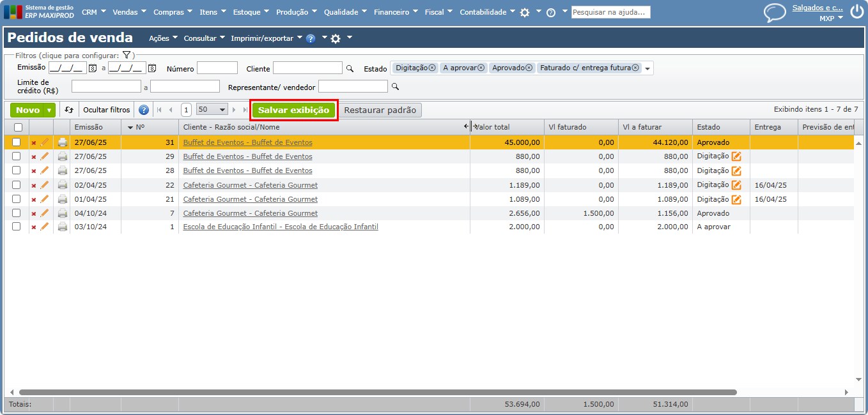
Task: Click the pencil edit icon for order 29
Action: (45, 156)
